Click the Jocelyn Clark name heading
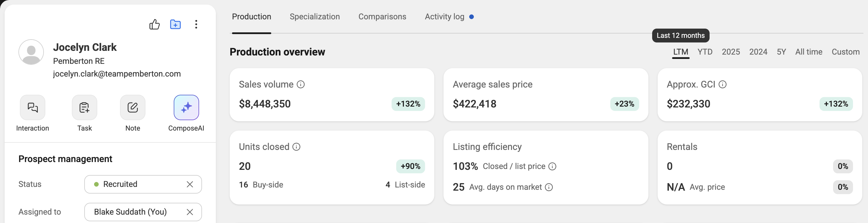The image size is (868, 223). tap(85, 47)
